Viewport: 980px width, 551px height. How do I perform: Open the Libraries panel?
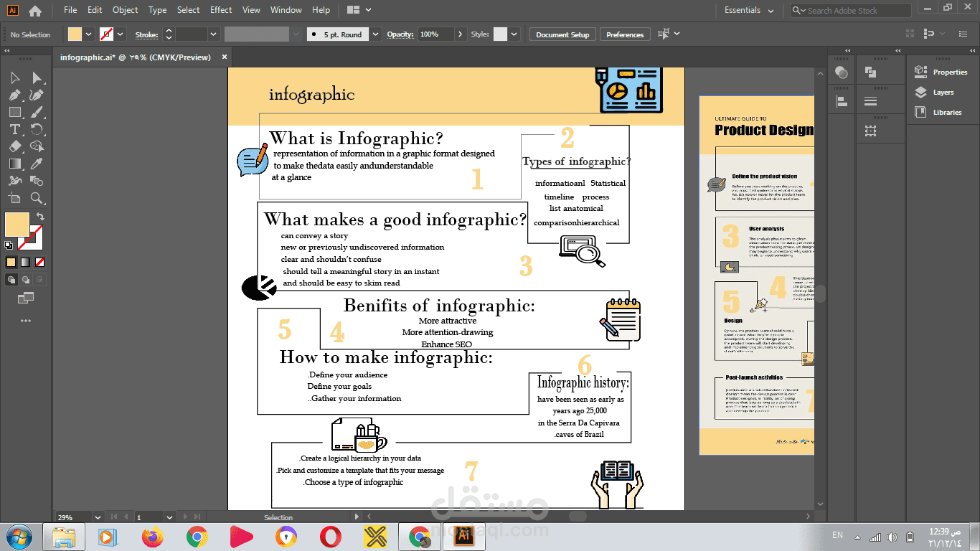[938, 112]
